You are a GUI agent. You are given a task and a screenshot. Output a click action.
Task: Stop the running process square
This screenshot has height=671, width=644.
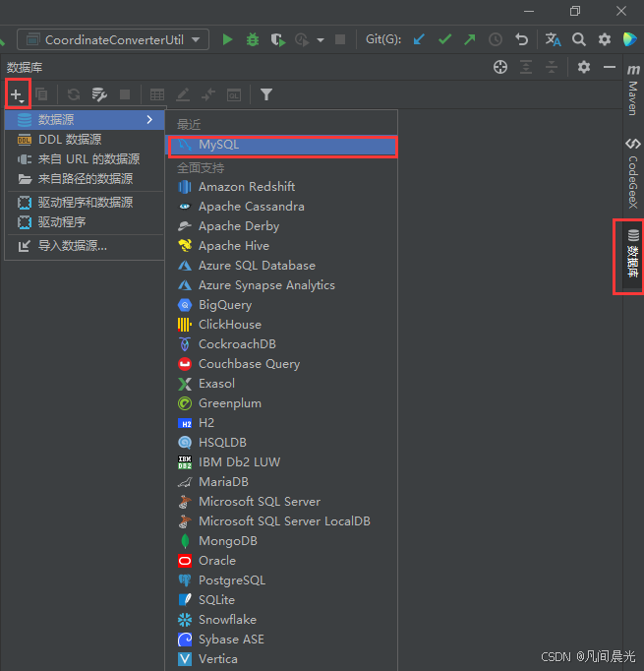point(340,39)
